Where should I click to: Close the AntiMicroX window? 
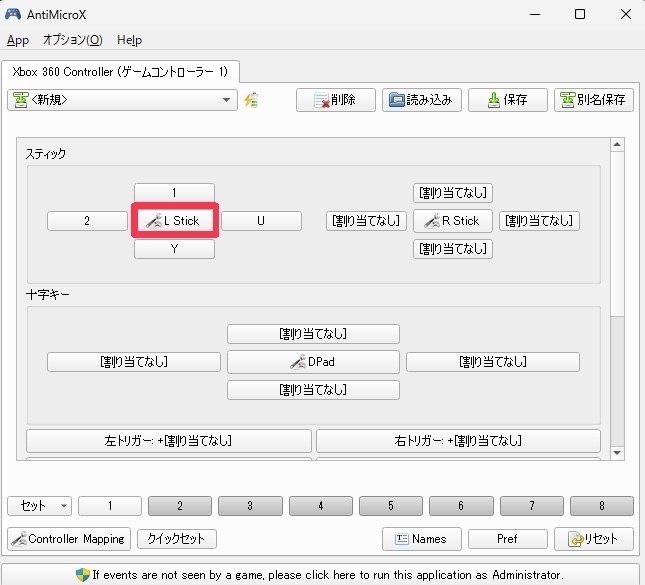point(626,14)
